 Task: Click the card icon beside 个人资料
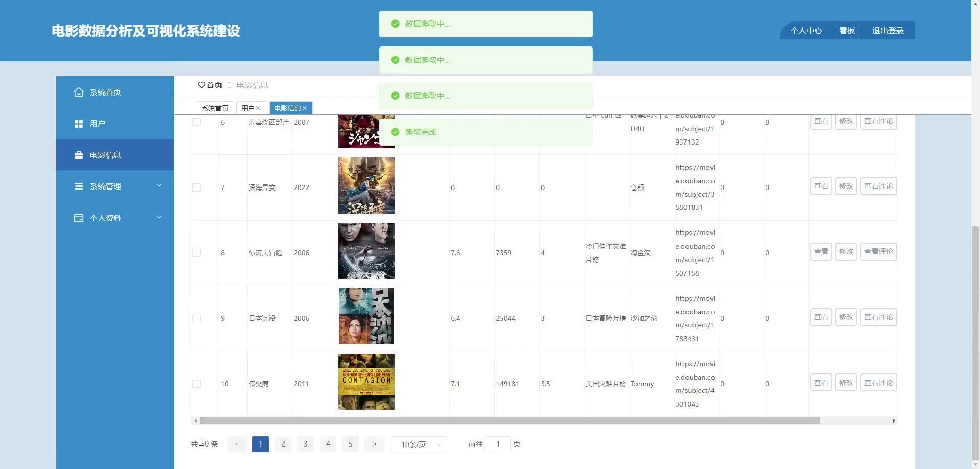[79, 218]
